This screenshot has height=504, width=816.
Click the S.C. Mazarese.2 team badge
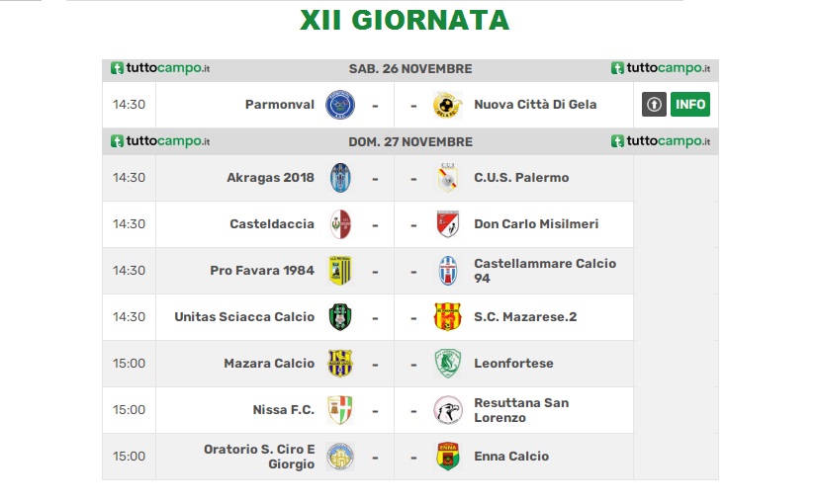447,317
